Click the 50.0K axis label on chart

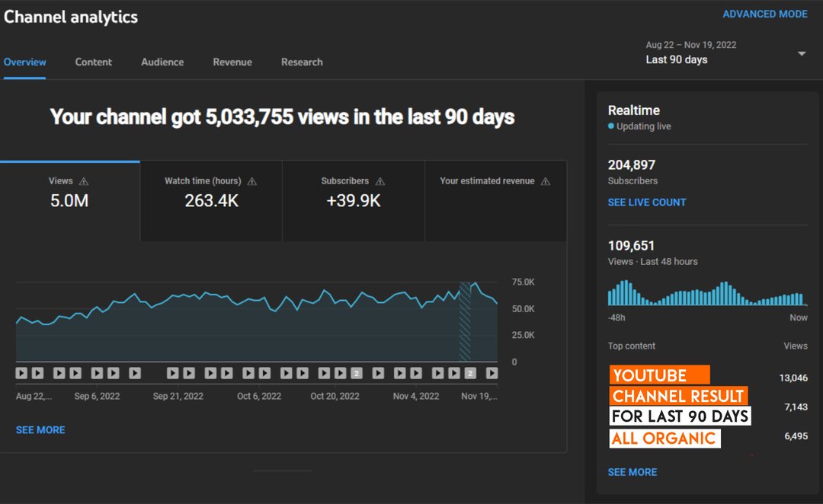(524, 309)
